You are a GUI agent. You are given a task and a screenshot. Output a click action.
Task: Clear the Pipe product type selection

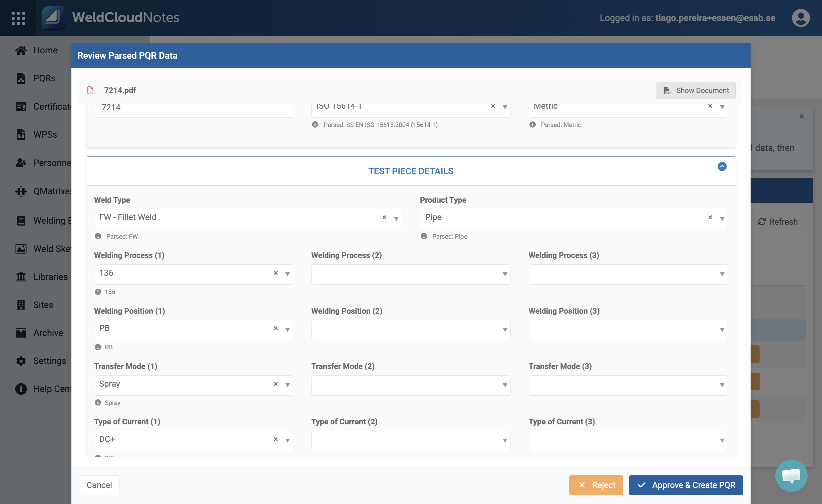pyautogui.click(x=710, y=217)
